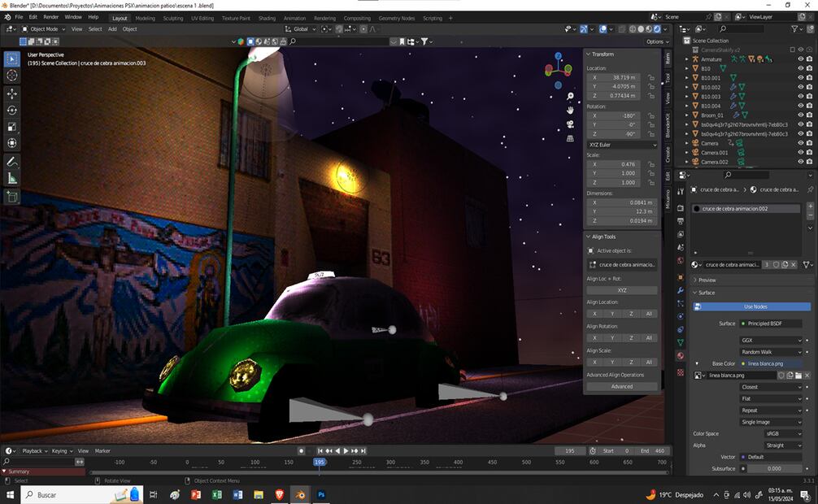Open the Texture properties checker tab

click(681, 372)
